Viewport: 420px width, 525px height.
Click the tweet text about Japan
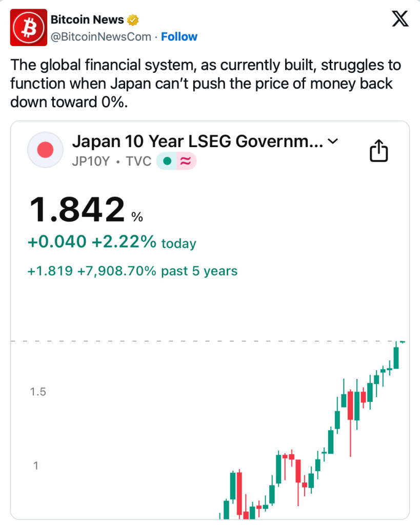coord(205,83)
